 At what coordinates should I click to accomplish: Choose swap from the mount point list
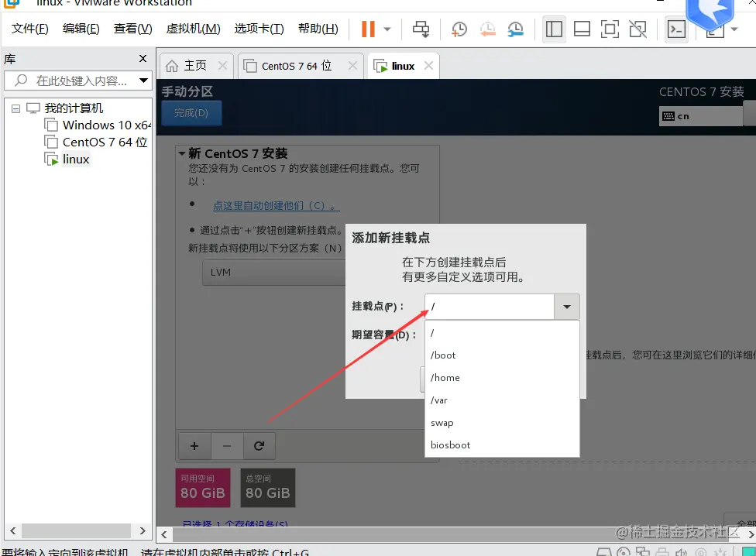501,423
